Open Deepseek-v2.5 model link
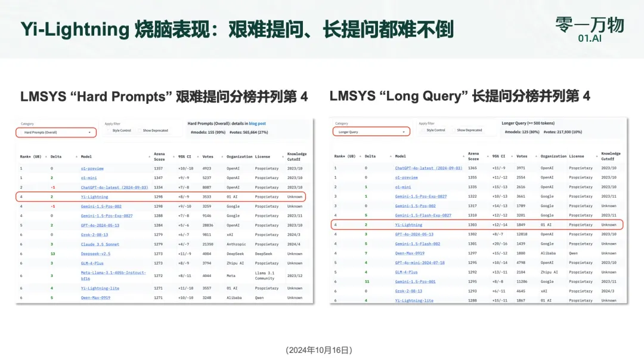Screen dimensions: 644x363 point(95,254)
